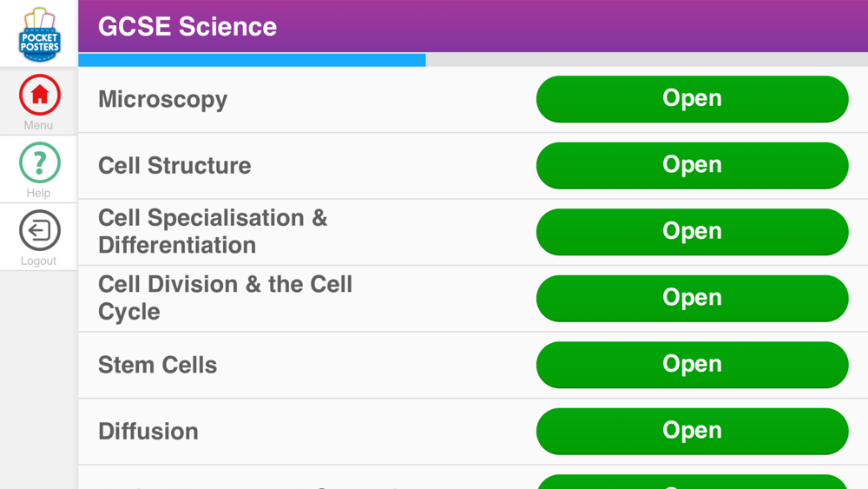Open the Stem Cells topic

click(692, 365)
